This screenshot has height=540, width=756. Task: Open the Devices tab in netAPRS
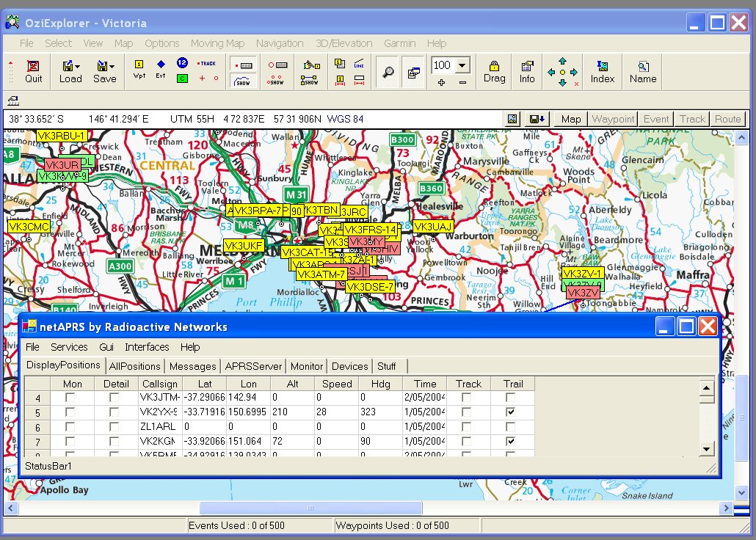point(349,366)
